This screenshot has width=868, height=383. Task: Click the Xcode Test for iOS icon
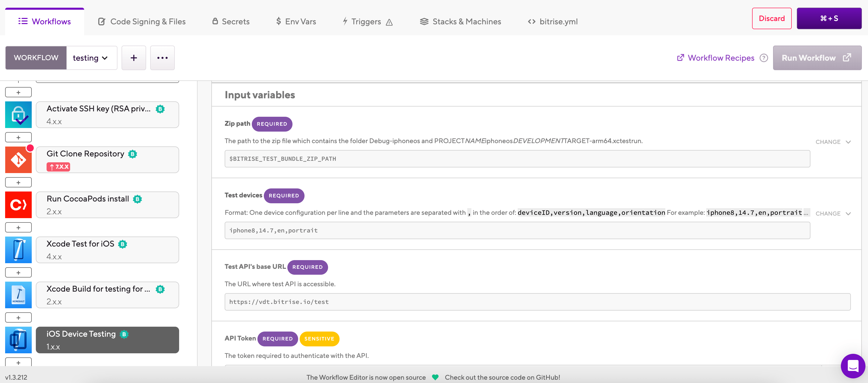pyautogui.click(x=18, y=250)
